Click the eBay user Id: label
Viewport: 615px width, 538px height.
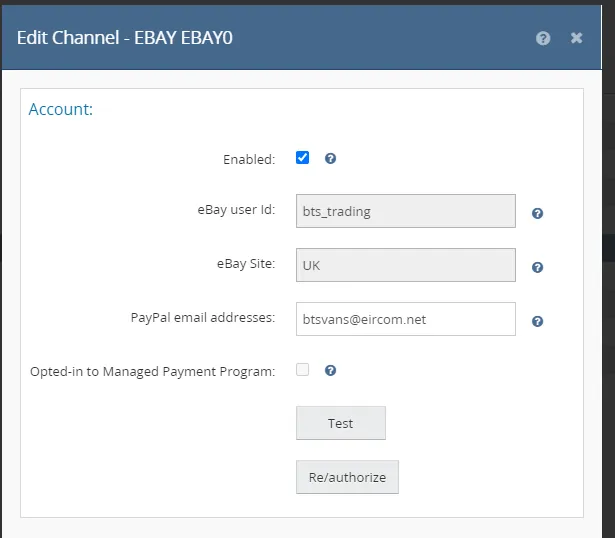pyautogui.click(x=236, y=210)
